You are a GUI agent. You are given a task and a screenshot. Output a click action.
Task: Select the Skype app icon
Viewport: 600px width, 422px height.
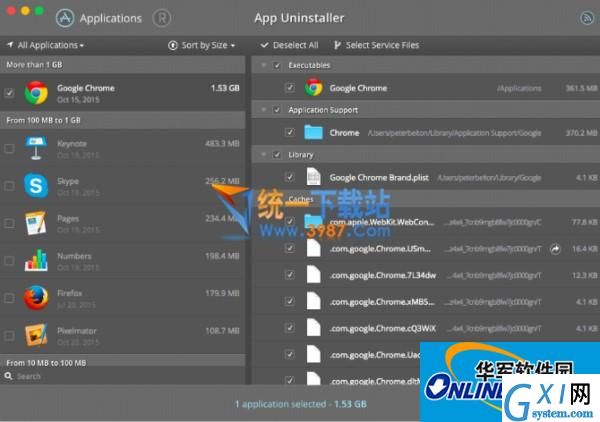tap(36, 186)
